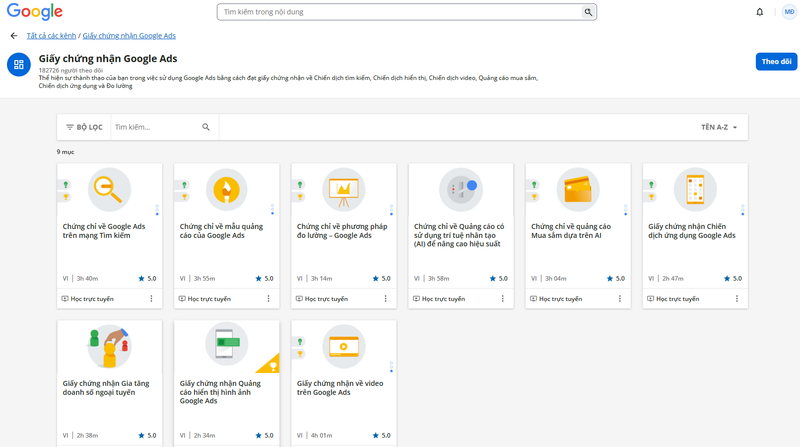Click phone app thumbnail of Chiến dịch ứng dụng
The image size is (800, 447).
[695, 189]
